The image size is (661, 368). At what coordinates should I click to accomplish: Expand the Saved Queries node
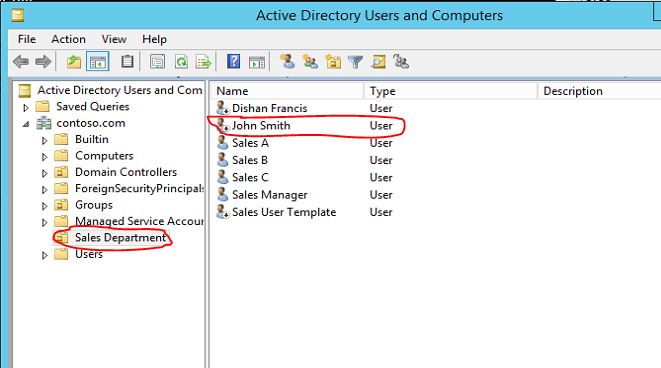[x=26, y=107]
